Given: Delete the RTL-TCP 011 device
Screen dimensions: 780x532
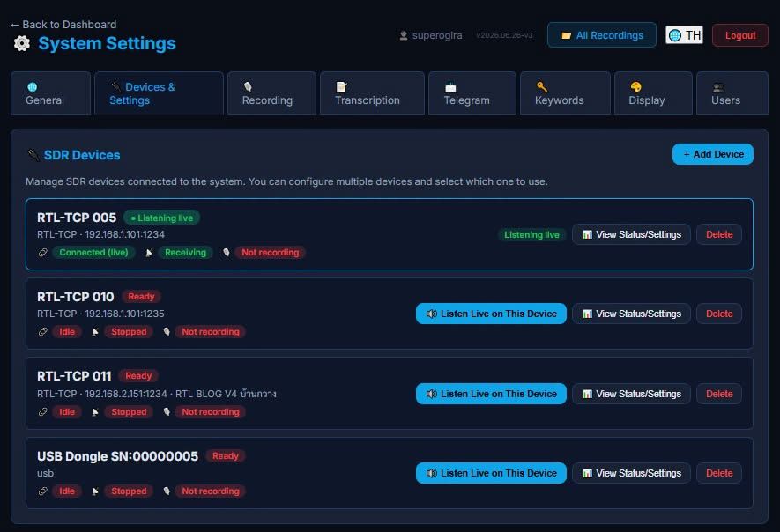Looking at the screenshot, I should pyautogui.click(x=719, y=394).
